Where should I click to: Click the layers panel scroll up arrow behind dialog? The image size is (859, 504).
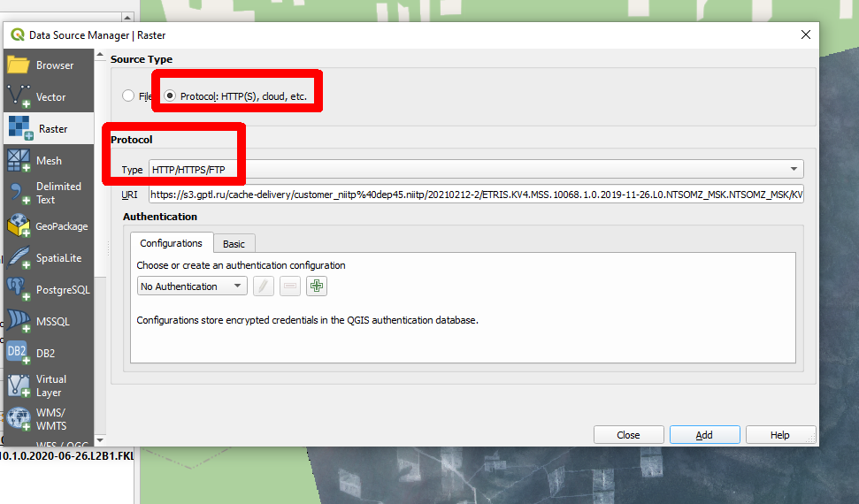127,18
